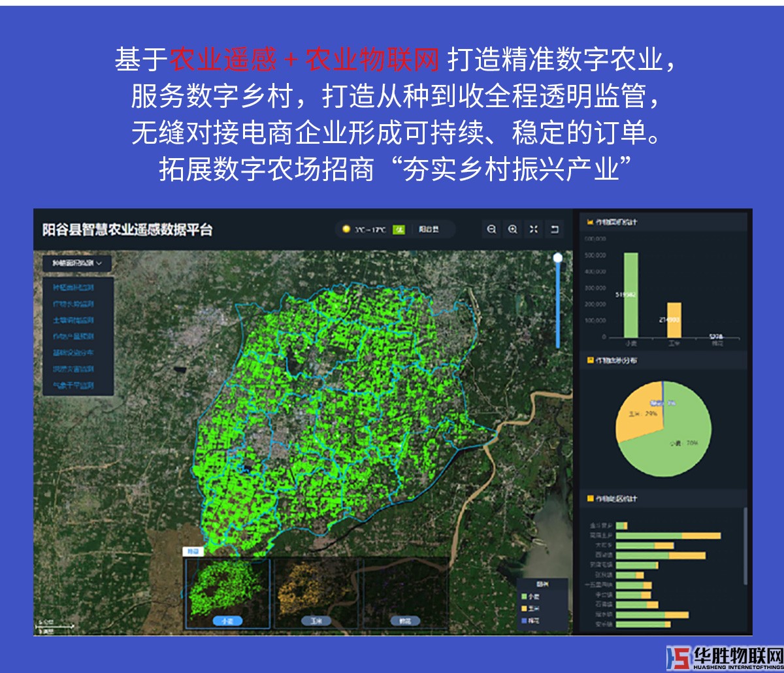Open the 阳谷县 region selector
Image resolution: width=784 pixels, height=673 pixels.
click(429, 230)
